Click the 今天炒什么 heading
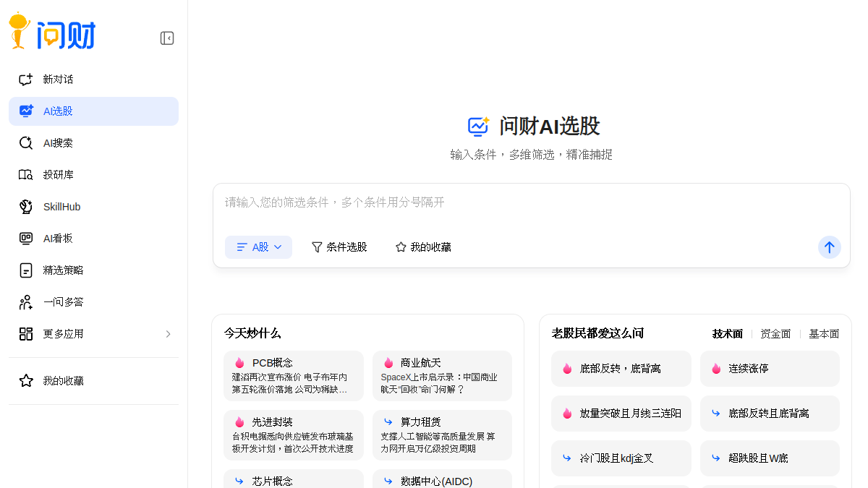 (252, 333)
